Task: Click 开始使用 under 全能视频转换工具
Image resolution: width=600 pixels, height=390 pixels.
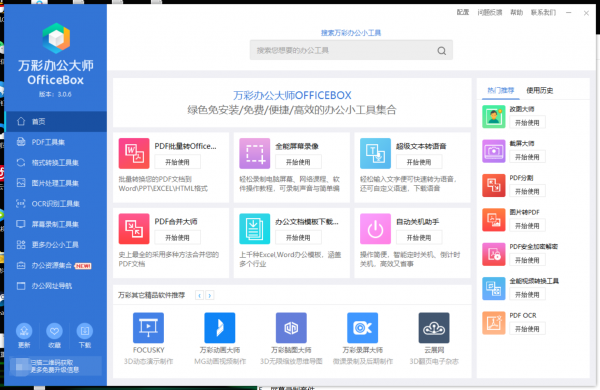Action: tap(527, 295)
